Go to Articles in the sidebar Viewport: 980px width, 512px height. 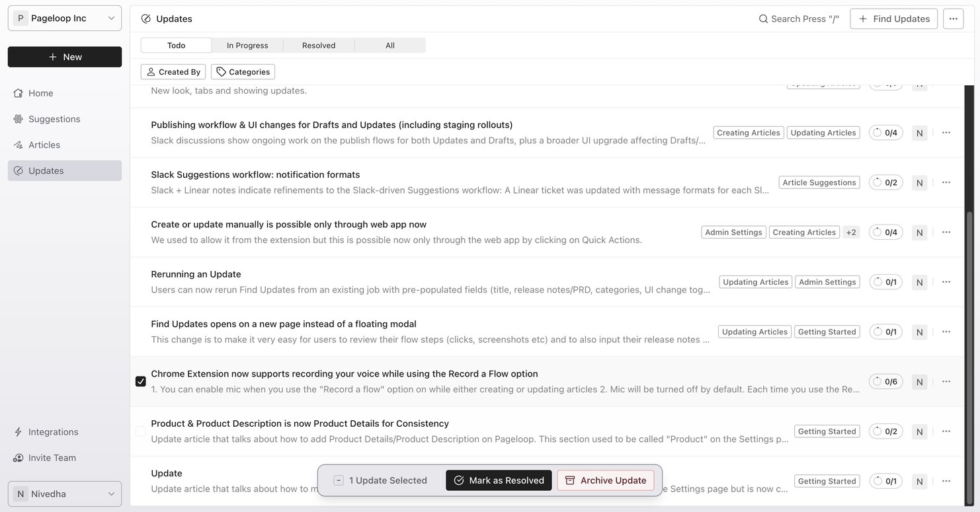click(65, 145)
